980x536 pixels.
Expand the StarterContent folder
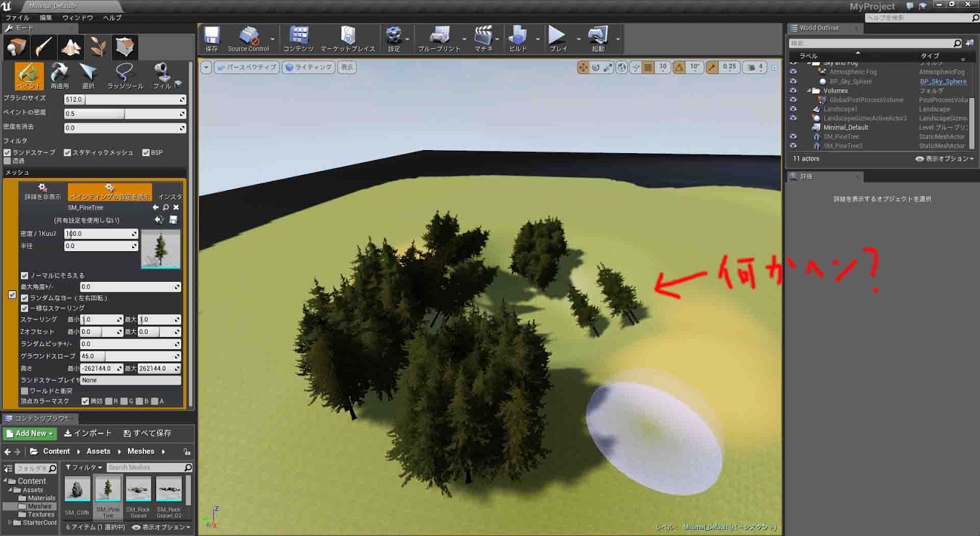[x=10, y=523]
